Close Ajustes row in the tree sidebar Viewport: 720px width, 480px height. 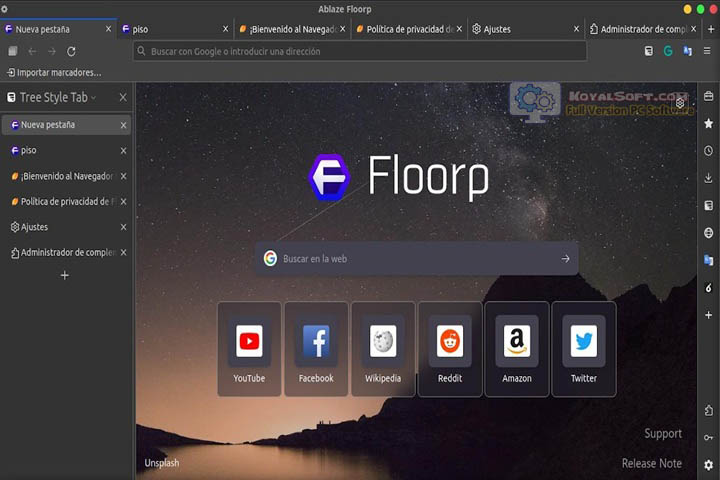coord(123,227)
